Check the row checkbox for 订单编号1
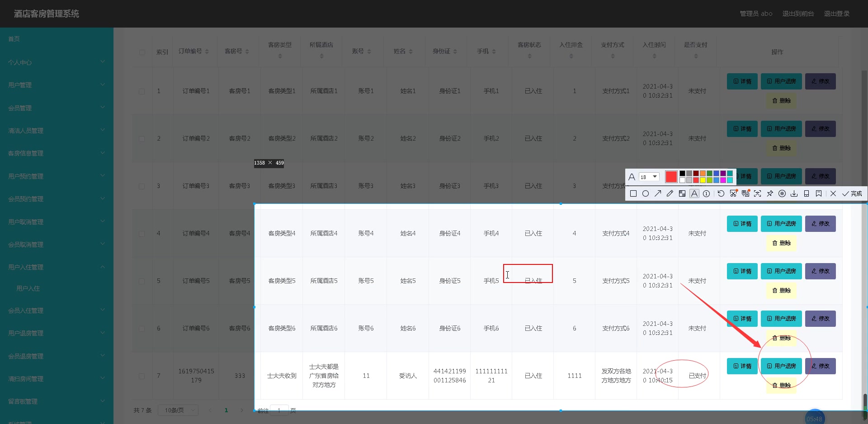The width and height of the screenshot is (868, 424). click(142, 91)
